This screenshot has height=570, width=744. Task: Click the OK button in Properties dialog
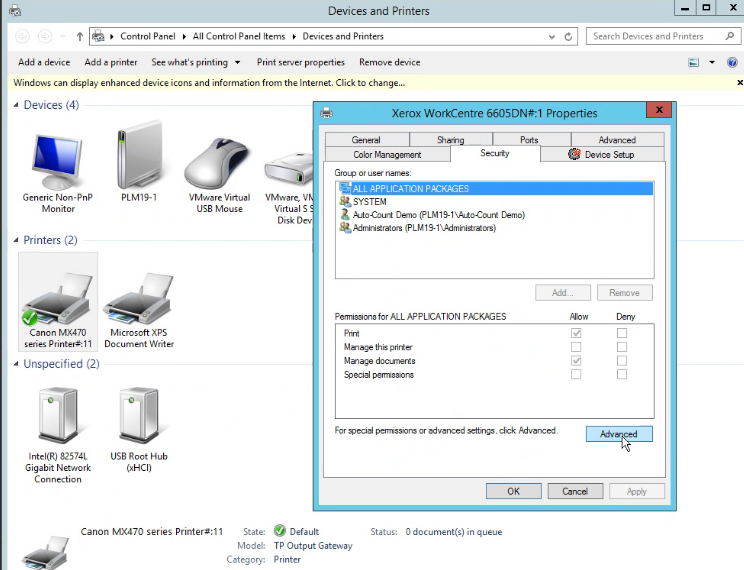coord(513,491)
